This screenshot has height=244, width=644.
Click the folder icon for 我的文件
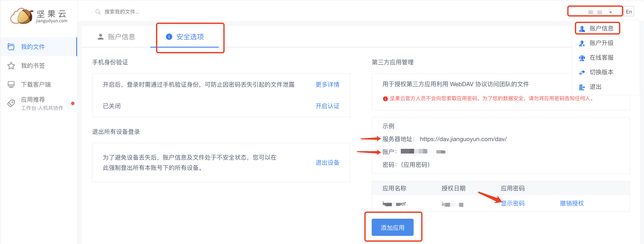pyautogui.click(x=11, y=47)
